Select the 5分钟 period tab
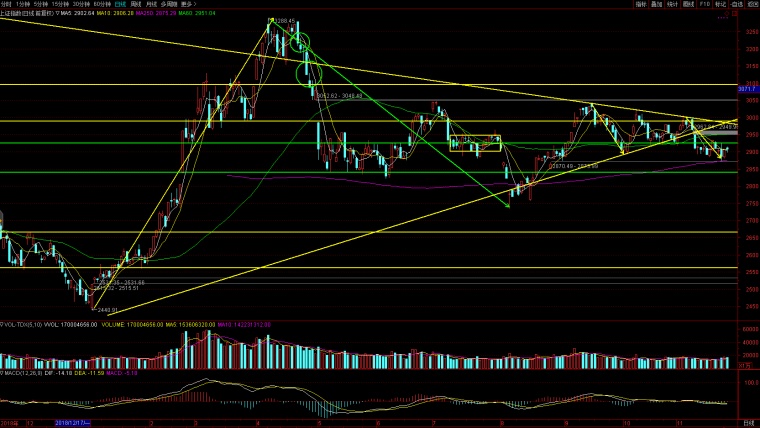 click(41, 4)
